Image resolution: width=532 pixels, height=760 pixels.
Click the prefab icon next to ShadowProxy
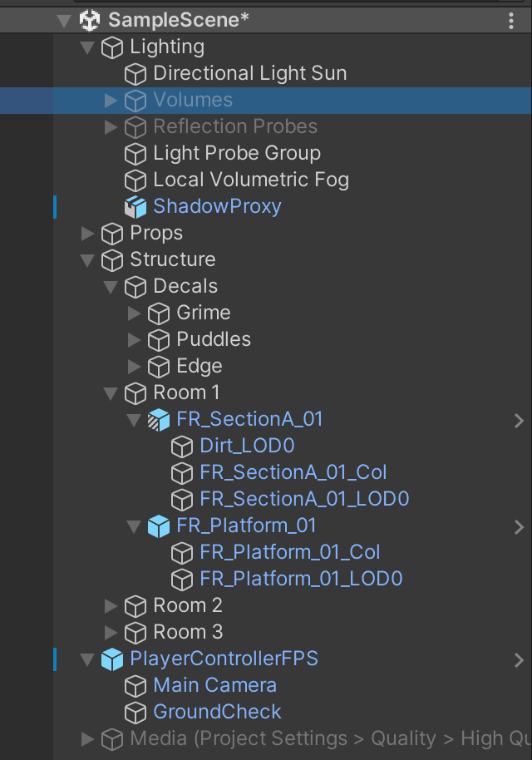135,206
